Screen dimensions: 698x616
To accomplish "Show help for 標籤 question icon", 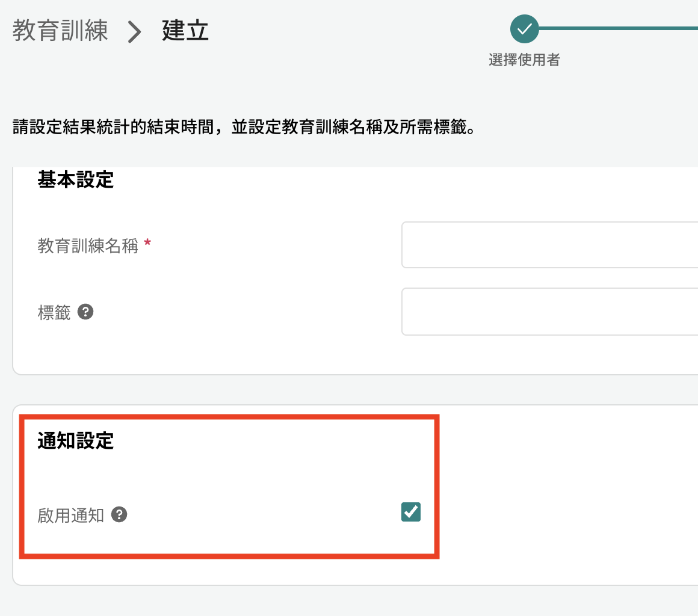I will (x=85, y=312).
